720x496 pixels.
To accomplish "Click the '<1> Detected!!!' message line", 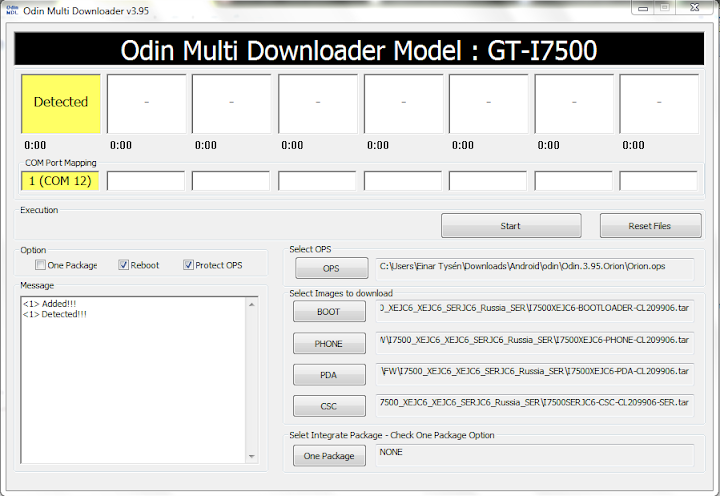I will [55, 314].
